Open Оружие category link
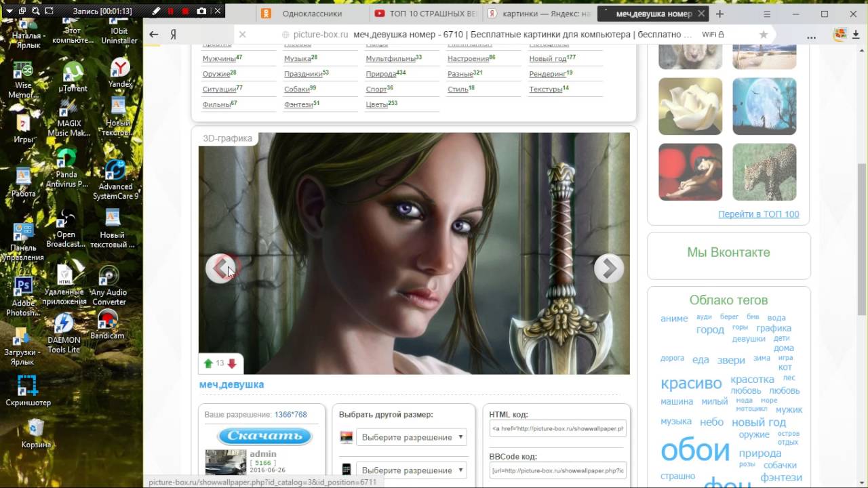868x488 pixels. point(216,74)
